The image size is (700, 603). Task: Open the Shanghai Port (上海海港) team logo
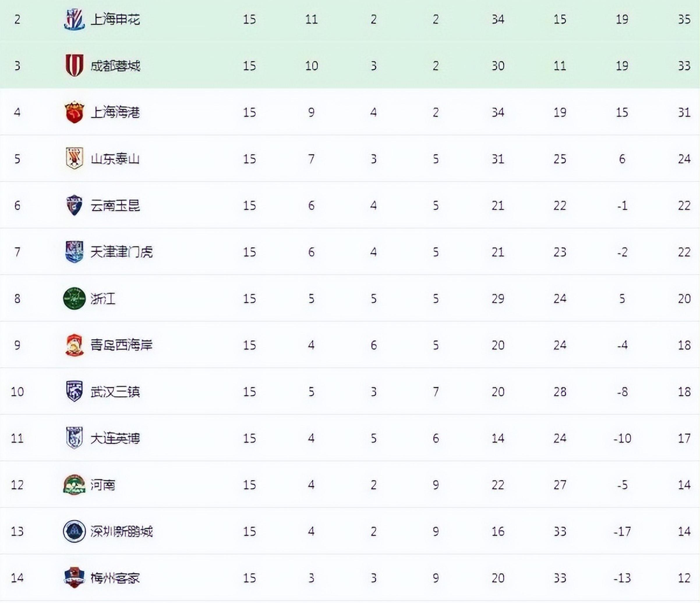(74, 112)
